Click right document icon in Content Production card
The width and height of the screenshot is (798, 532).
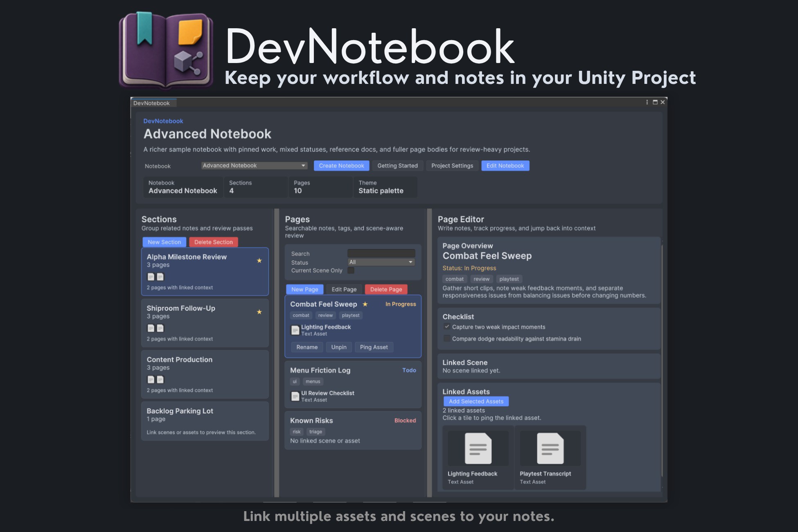tap(160, 380)
